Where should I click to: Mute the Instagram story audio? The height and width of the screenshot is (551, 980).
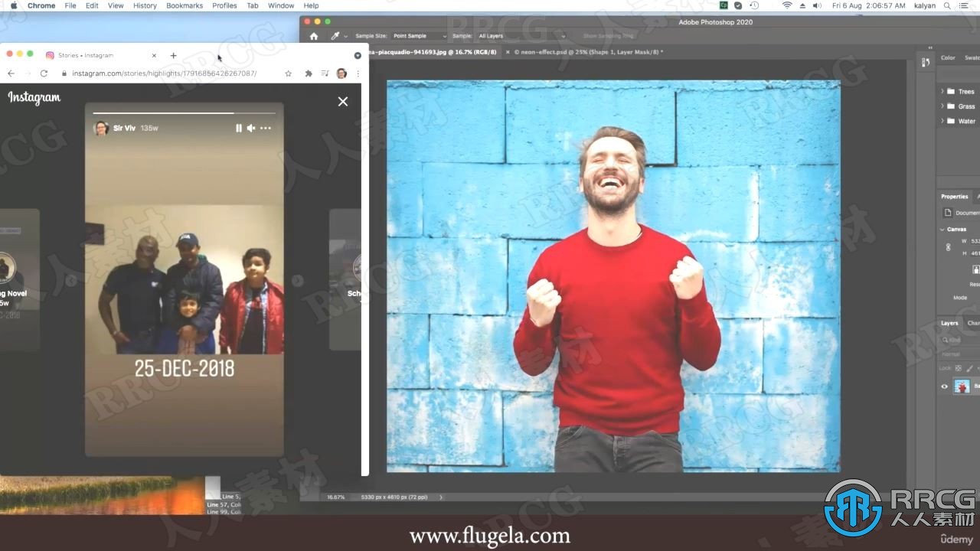click(x=251, y=128)
